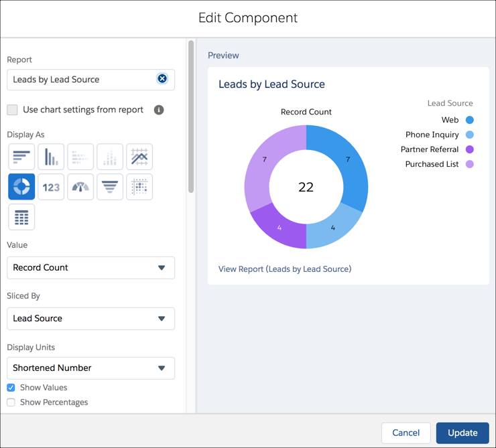Image resolution: width=496 pixels, height=448 pixels.
Task: Click the Report input field
Action: point(90,80)
